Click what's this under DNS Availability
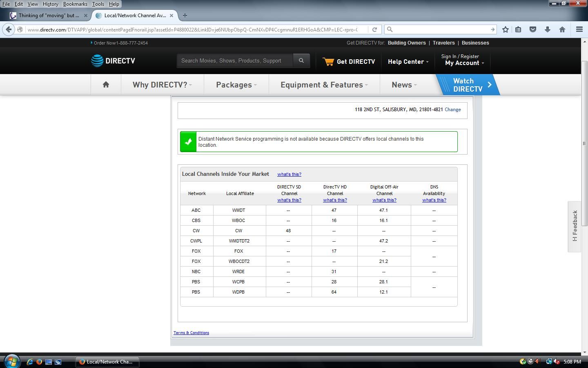Screen dimensions: 588x368 [434, 200]
